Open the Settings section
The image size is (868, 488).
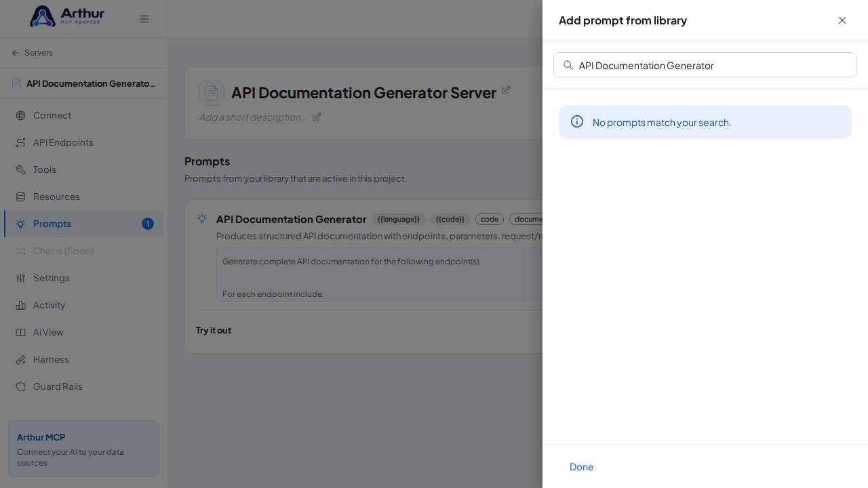[x=83, y=278]
